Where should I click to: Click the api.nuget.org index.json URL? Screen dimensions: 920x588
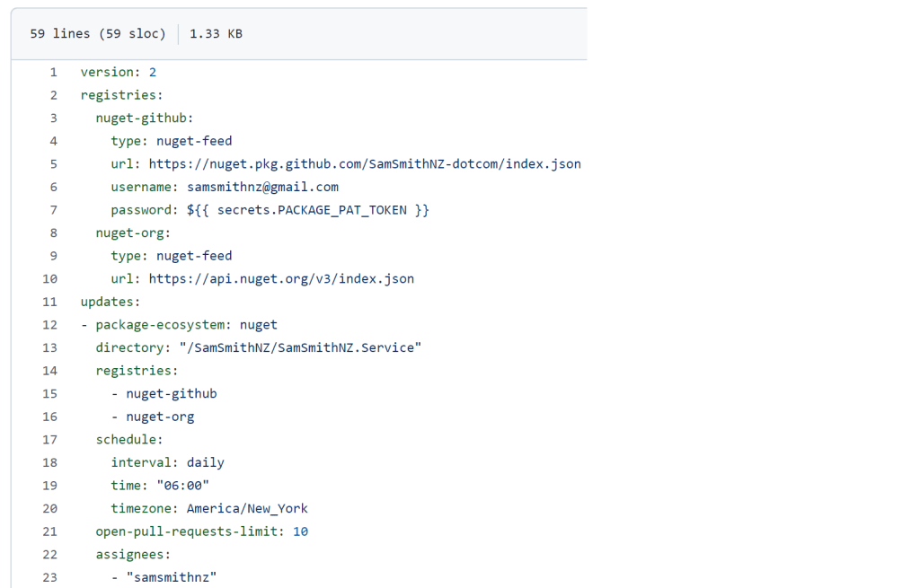[x=281, y=278]
